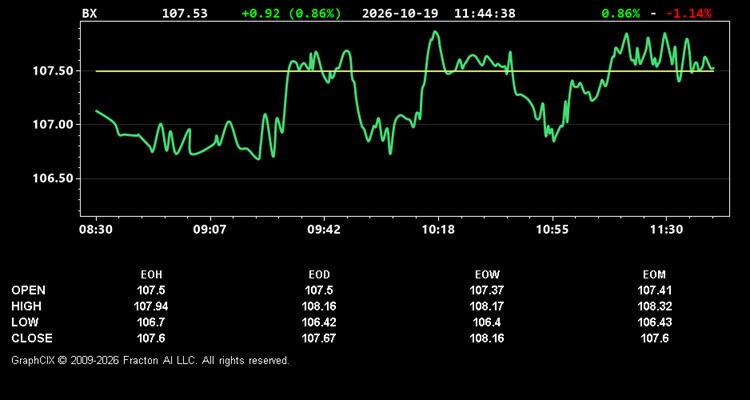This screenshot has height=400, width=750.
Task: Click EOM open value 107.41
Action: click(x=654, y=290)
